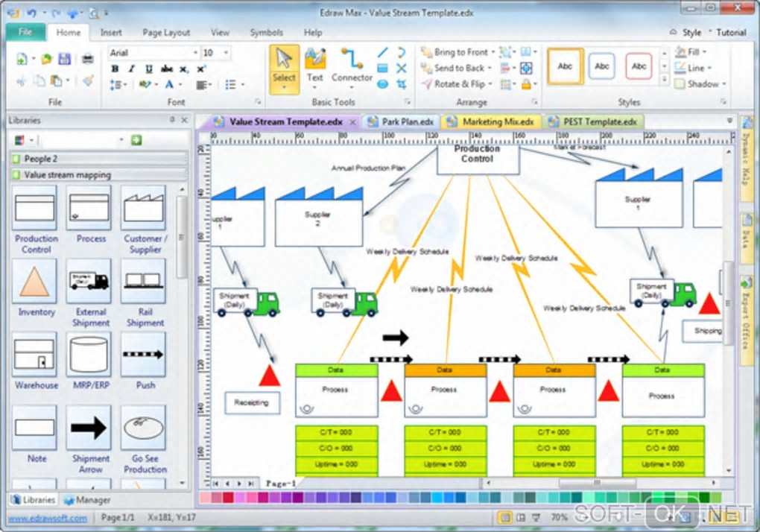Toggle superscript formatting
This screenshot has width=760, height=532.
coord(200,69)
